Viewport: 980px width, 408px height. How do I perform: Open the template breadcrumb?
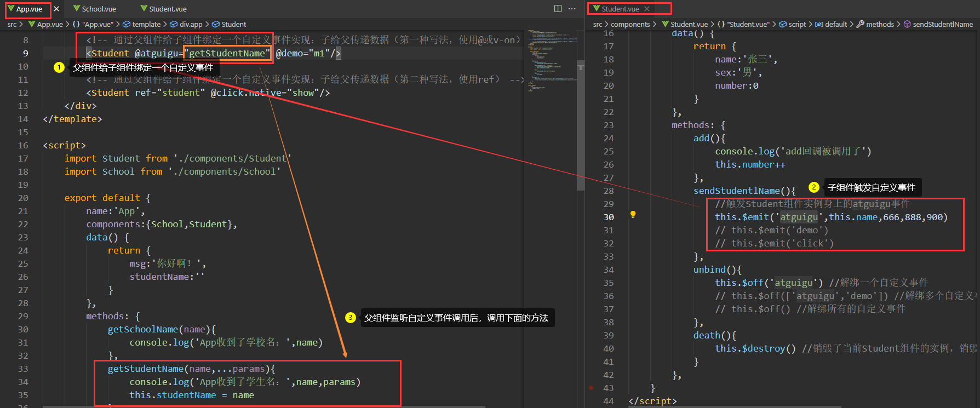point(146,25)
